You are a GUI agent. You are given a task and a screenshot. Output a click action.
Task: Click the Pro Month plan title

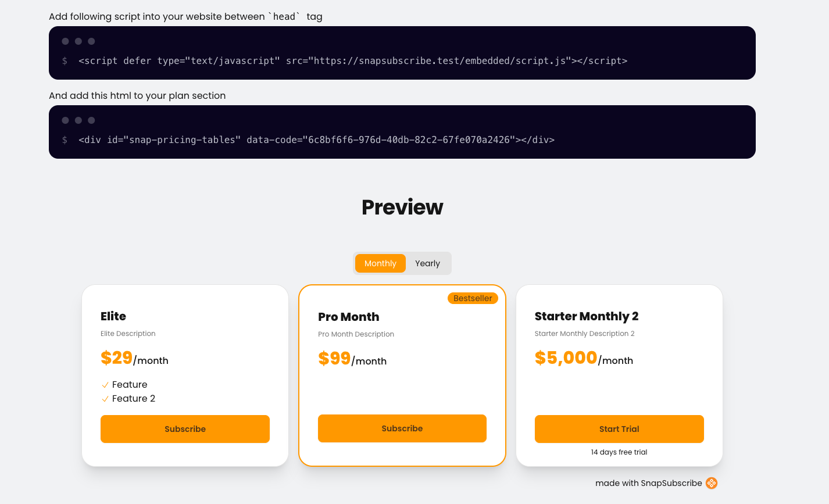(x=349, y=317)
